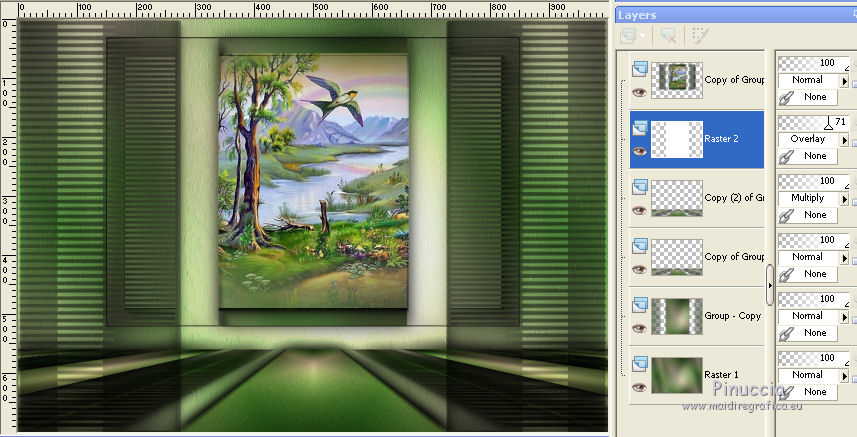Click the Delete Layer icon
The width and height of the screenshot is (857, 437).
tap(667, 36)
